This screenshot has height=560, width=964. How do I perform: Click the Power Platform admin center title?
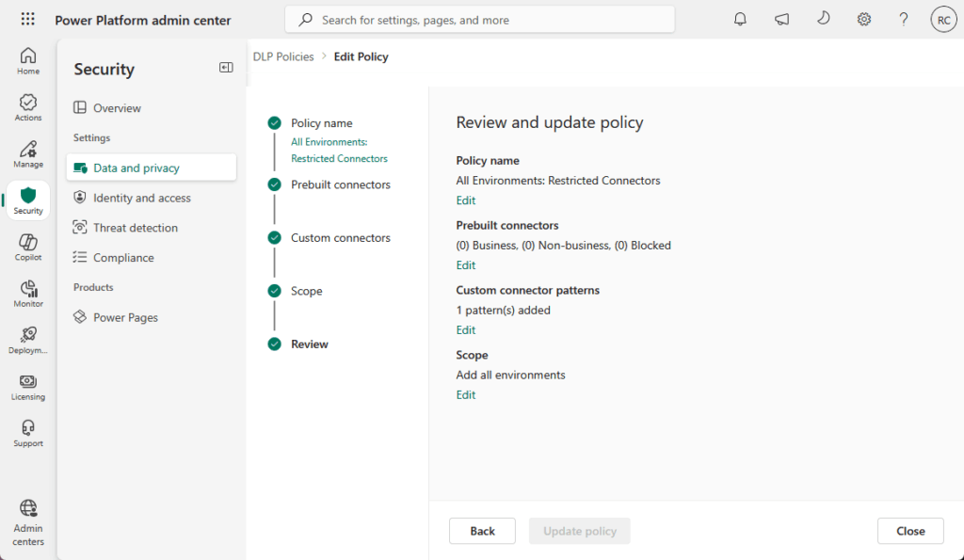click(x=143, y=20)
